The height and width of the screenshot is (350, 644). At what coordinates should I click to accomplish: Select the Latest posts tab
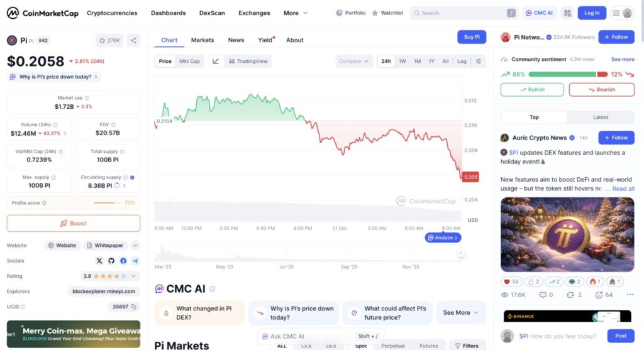(600, 117)
